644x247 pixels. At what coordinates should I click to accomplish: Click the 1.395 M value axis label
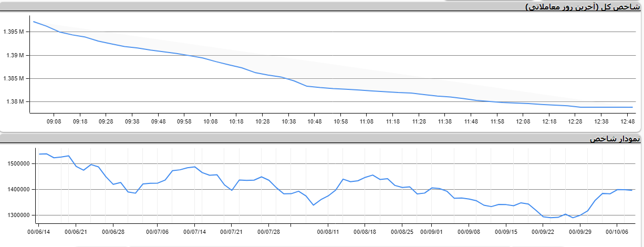tap(14, 32)
